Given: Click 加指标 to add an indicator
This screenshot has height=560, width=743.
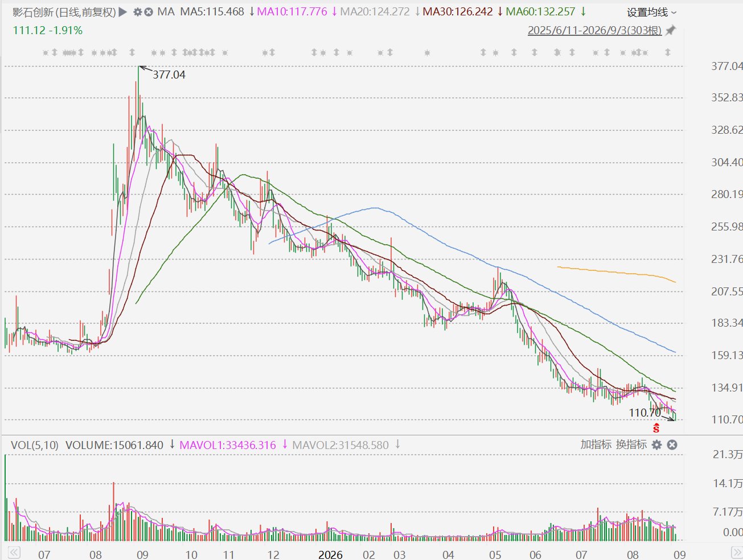Looking at the screenshot, I should click(596, 444).
